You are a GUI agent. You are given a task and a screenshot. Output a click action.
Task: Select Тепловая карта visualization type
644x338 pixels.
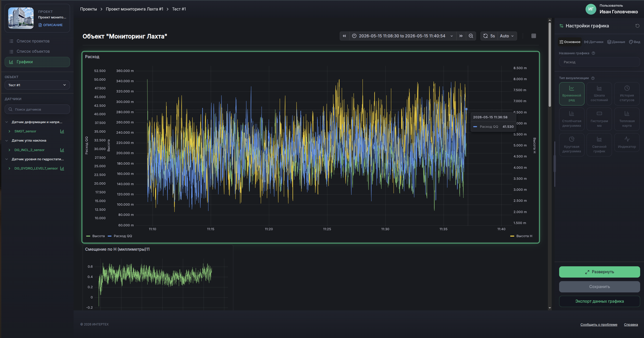tap(627, 119)
